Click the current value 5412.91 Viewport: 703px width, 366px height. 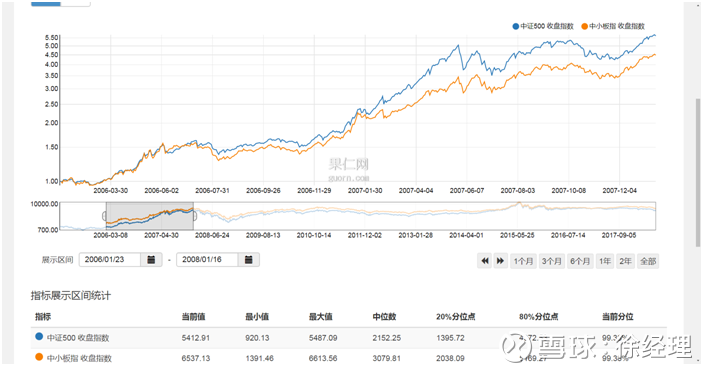tap(195, 338)
